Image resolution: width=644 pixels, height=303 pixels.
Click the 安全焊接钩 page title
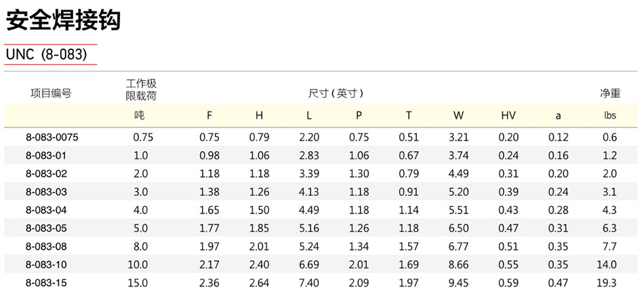pyautogui.click(x=63, y=21)
